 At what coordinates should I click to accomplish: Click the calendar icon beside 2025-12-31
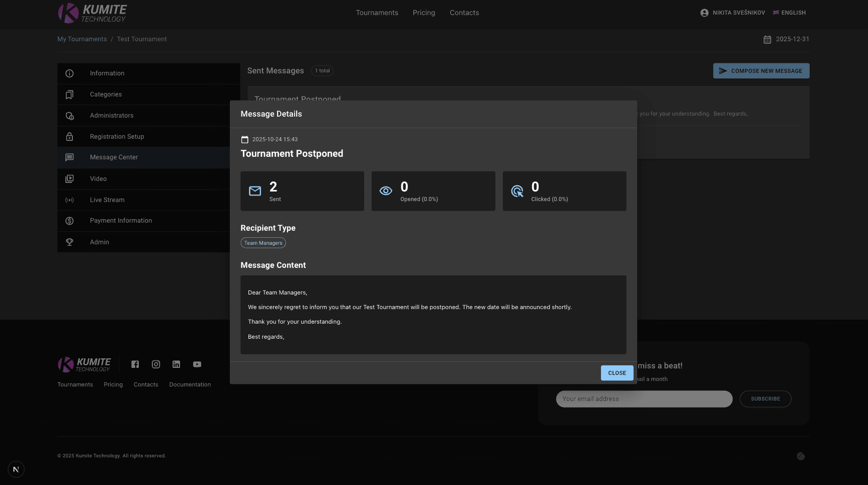[x=768, y=39]
